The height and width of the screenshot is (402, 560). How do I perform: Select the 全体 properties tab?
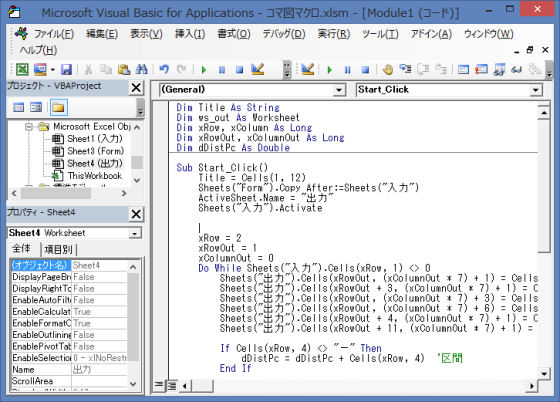click(22, 248)
